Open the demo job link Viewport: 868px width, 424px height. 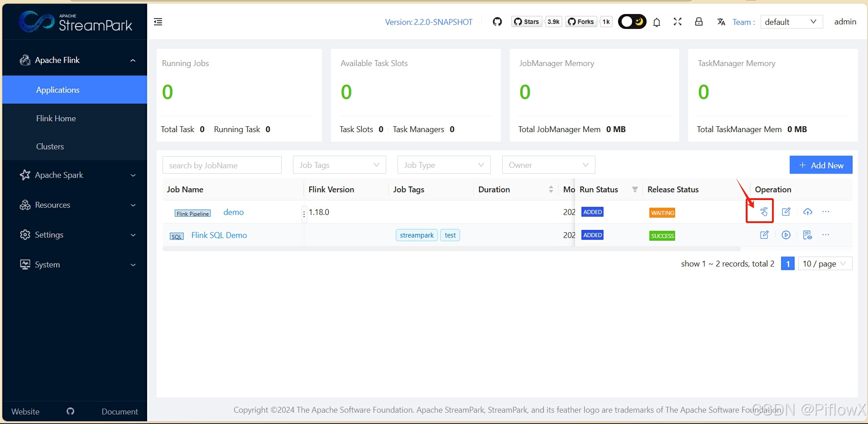tap(234, 212)
